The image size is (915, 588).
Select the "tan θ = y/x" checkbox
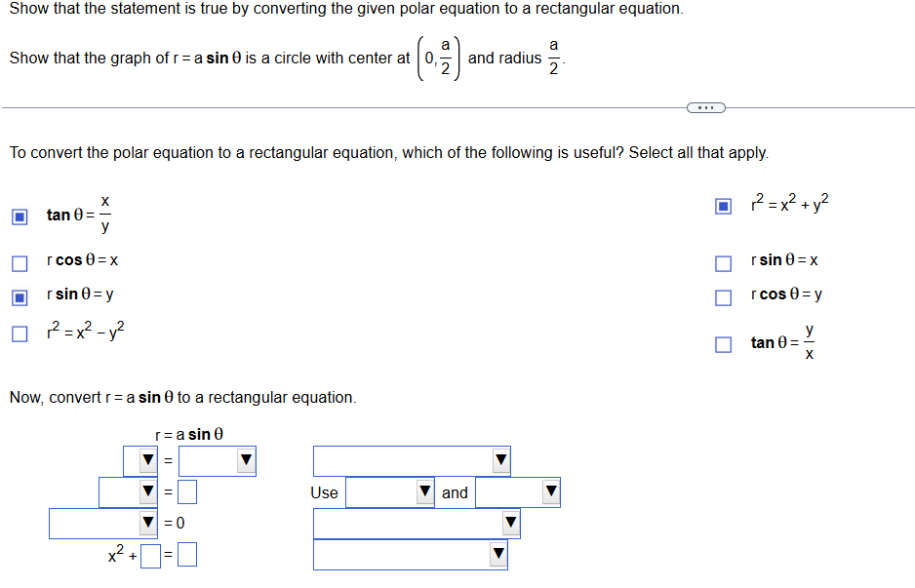tap(723, 343)
